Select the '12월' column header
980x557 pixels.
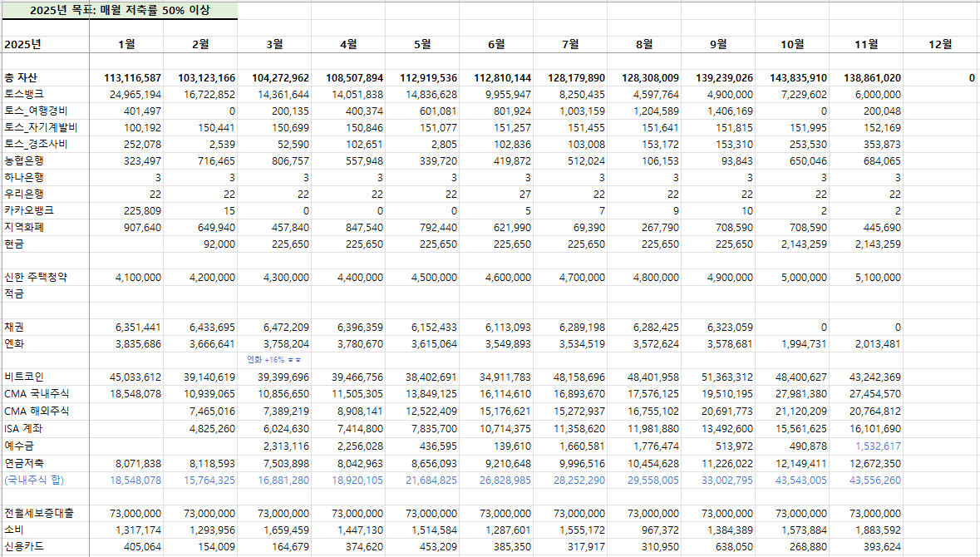pyautogui.click(x=940, y=44)
